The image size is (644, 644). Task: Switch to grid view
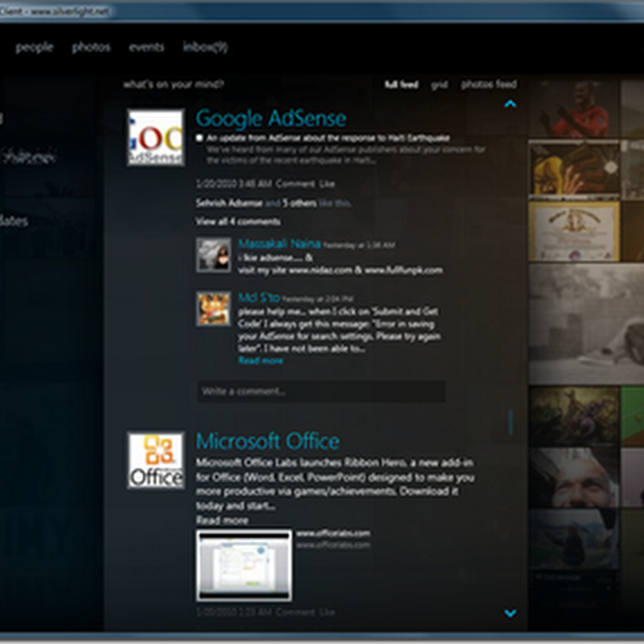(439, 85)
